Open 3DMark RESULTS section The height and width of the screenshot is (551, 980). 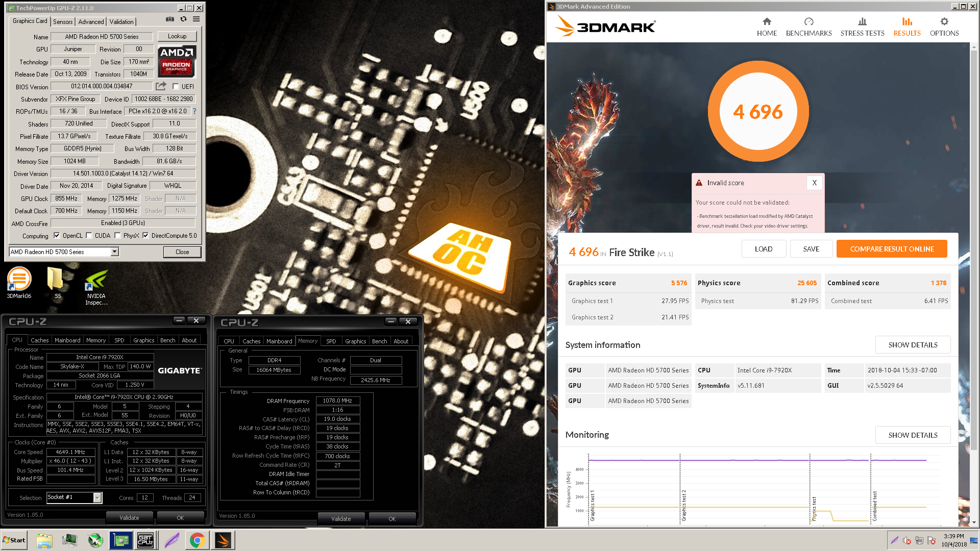(x=907, y=27)
